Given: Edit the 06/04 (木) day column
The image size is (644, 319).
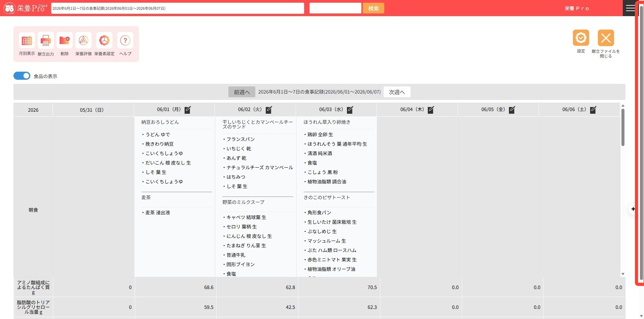Looking at the screenshot, I should coord(431,110).
